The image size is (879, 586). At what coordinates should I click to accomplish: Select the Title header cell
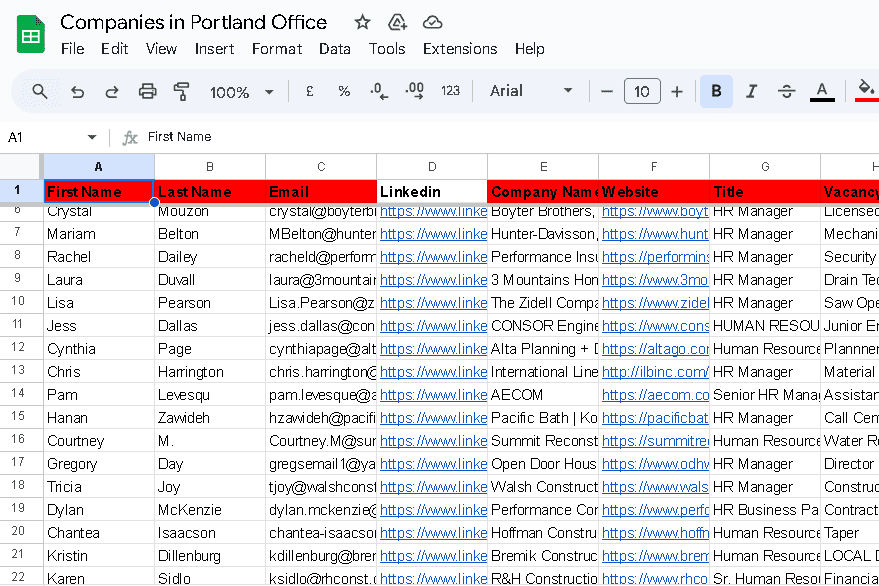click(765, 191)
